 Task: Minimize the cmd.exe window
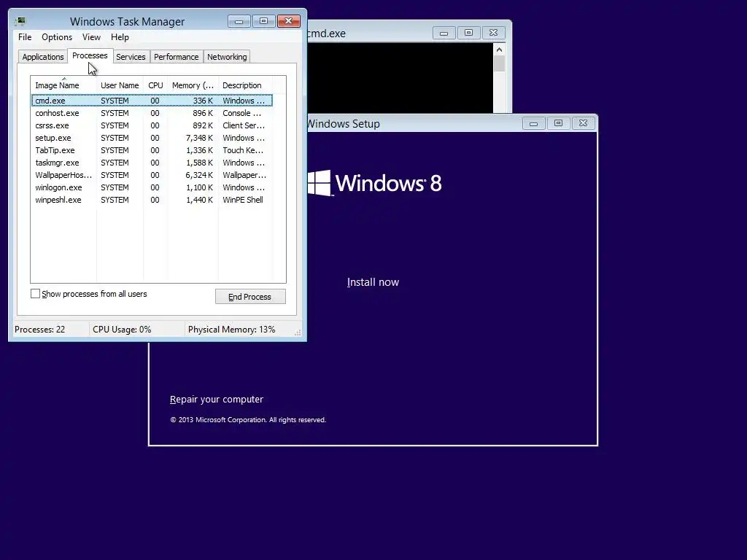pos(444,33)
